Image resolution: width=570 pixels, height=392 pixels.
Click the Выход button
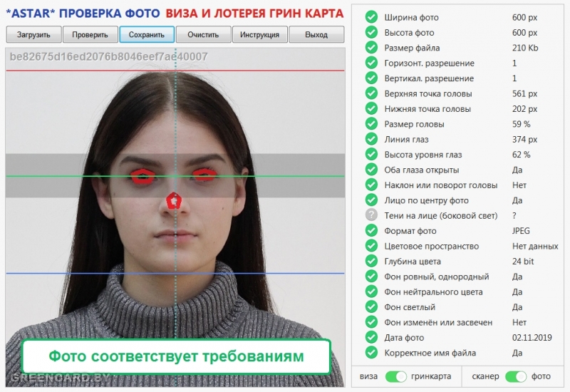(316, 34)
